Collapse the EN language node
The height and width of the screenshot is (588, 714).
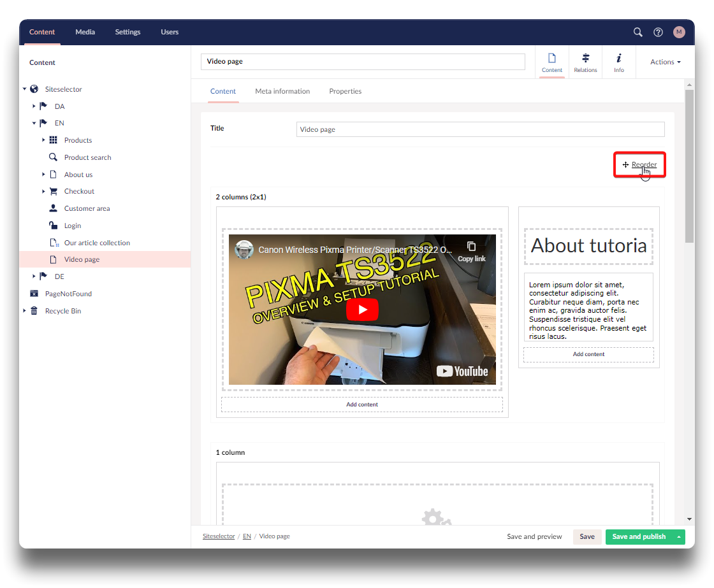click(34, 123)
